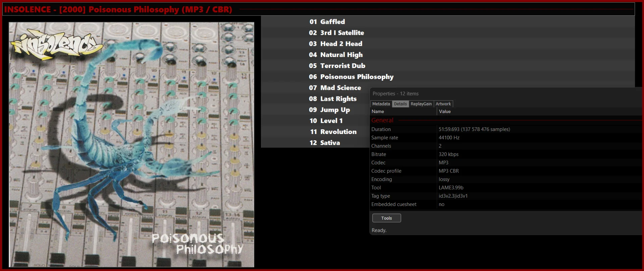644x271 pixels.
Task: Click the Tools button
Action: pyautogui.click(x=386, y=218)
